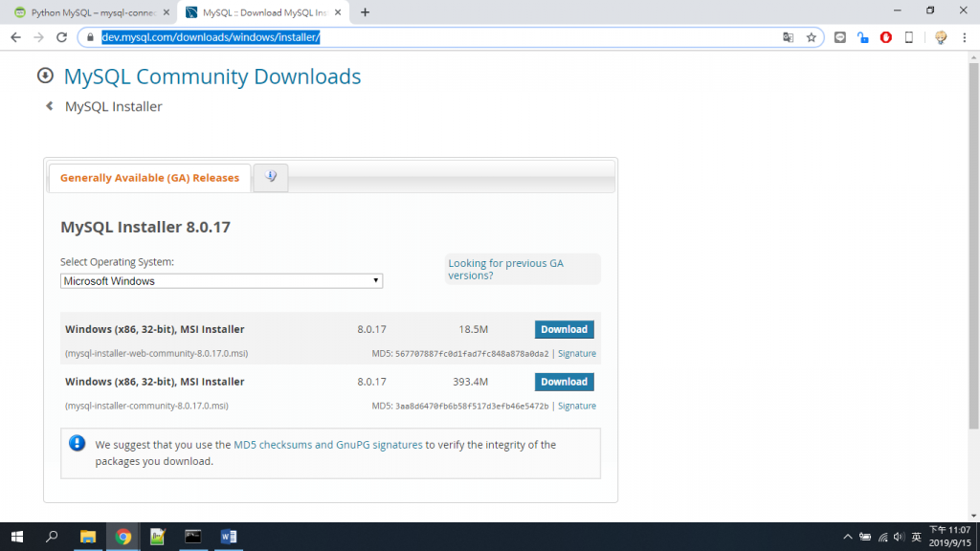Open Word from taskbar

228,537
